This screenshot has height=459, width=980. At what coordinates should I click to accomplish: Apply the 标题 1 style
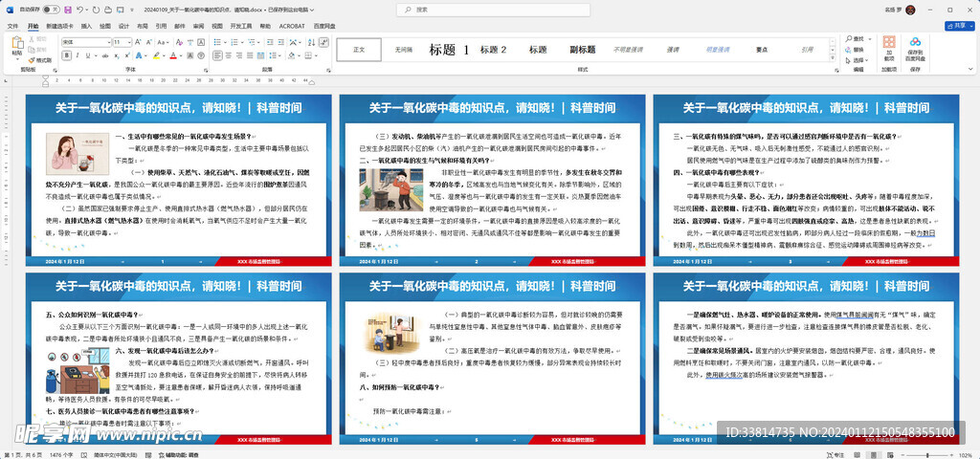tap(449, 50)
